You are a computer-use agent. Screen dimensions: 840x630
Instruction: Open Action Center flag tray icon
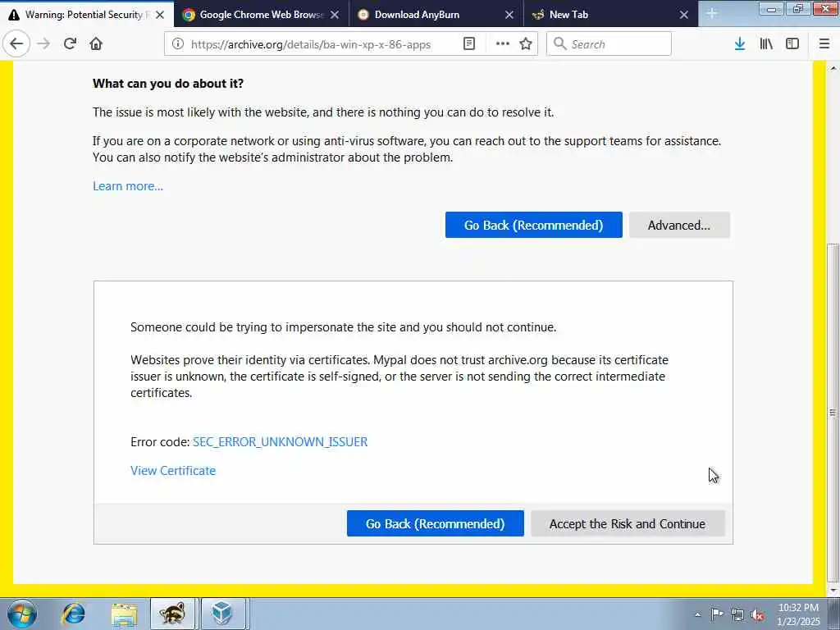click(x=716, y=614)
